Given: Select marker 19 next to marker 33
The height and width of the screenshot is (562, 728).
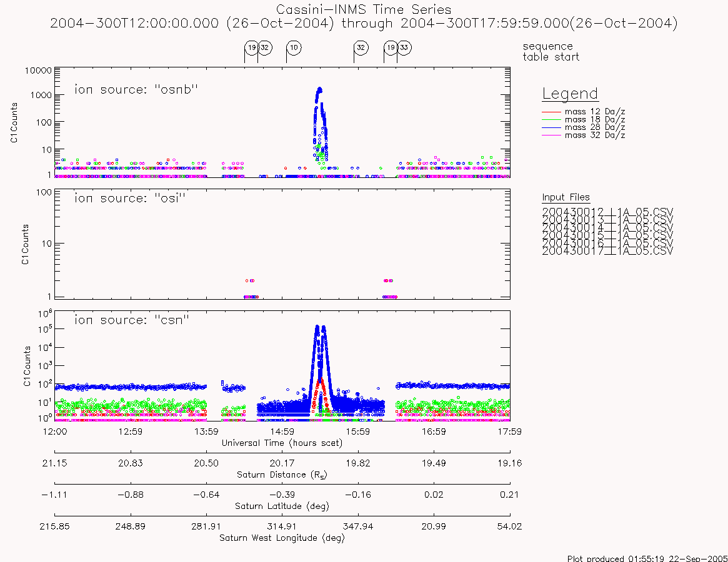Looking at the screenshot, I should tap(391, 48).
